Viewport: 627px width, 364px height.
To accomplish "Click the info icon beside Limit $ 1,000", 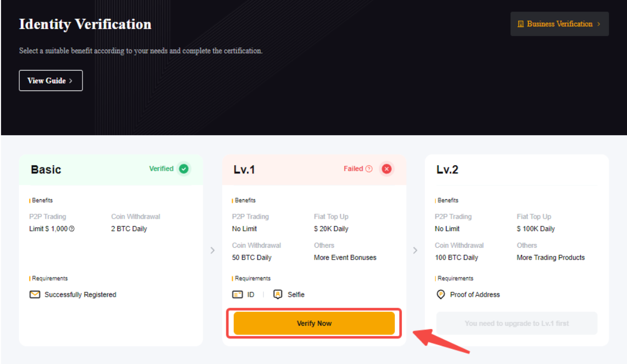I will pyautogui.click(x=72, y=229).
